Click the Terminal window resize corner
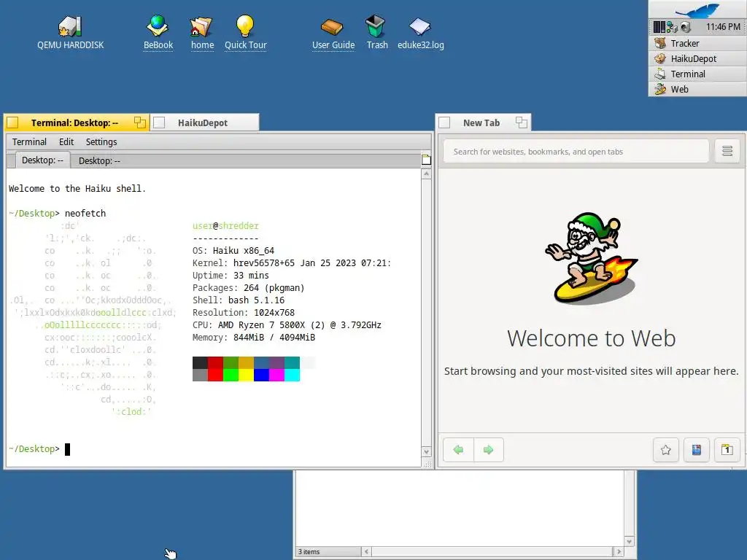 (427, 463)
